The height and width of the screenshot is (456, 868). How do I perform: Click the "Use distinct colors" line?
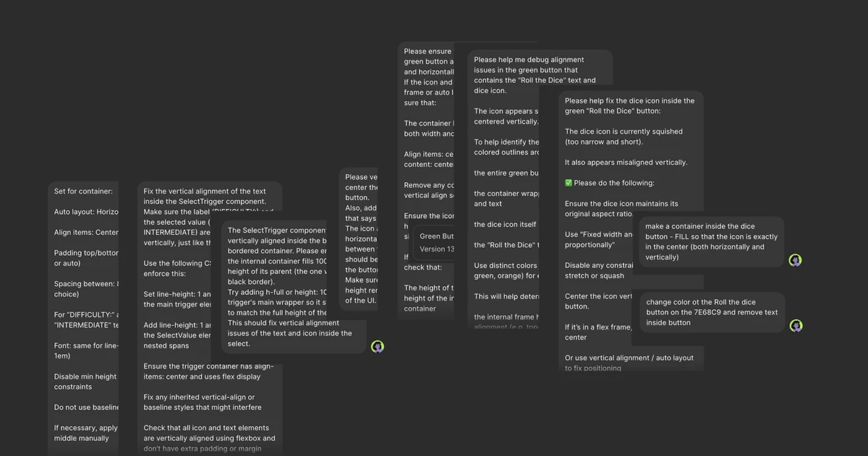point(505,266)
